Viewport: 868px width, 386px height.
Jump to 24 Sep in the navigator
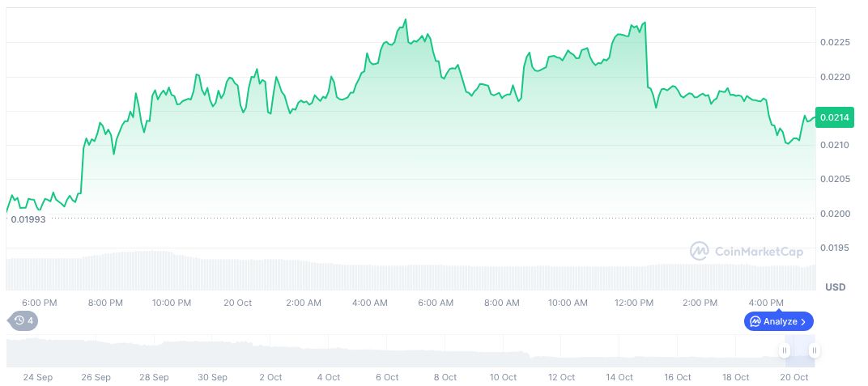click(38, 377)
